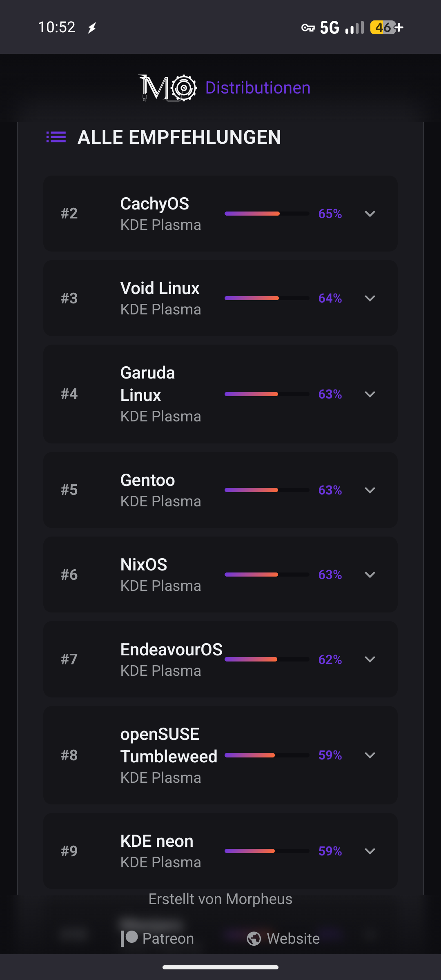Select the openSUSE Tumbleweed card title
Screen dimensions: 441x980
(x=168, y=745)
